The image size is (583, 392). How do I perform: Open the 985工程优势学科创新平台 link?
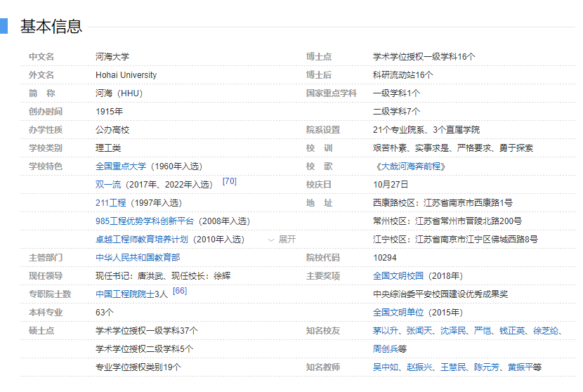click(145, 221)
